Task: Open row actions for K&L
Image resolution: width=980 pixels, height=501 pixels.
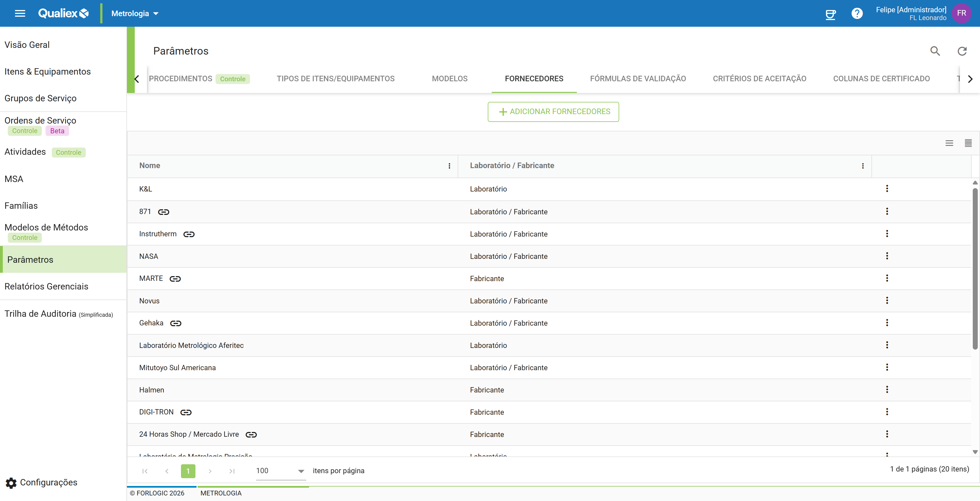Action: [x=887, y=189]
